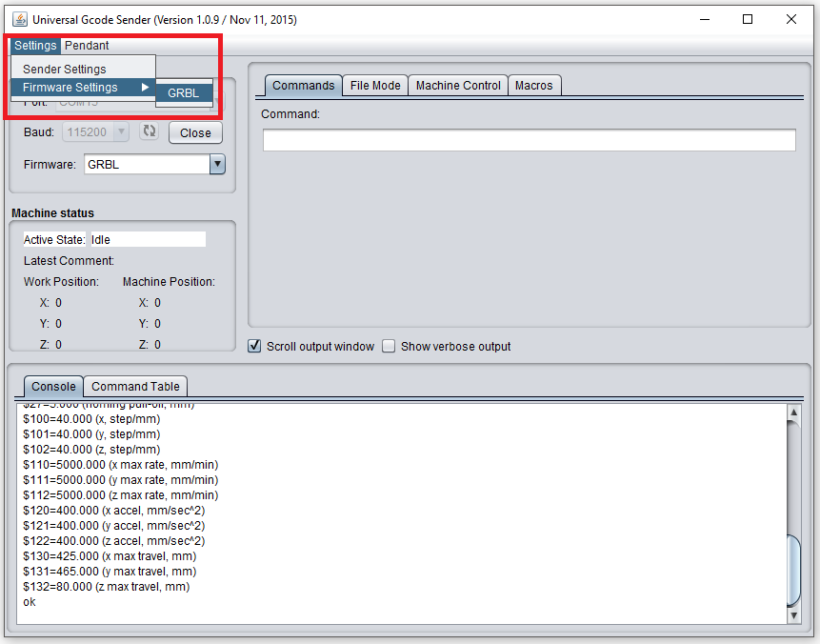Open the Firmware dropdown arrow
The width and height of the screenshot is (820, 644).
217,164
